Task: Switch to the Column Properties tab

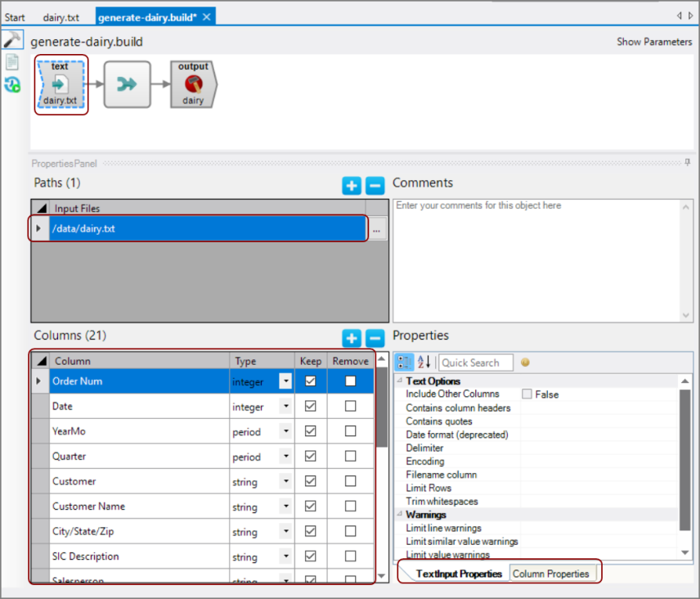Action: click(x=550, y=574)
